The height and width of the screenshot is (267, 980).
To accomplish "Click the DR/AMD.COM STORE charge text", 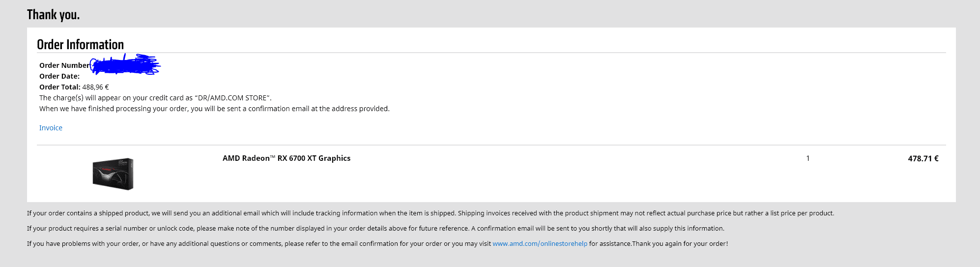I will coord(233,98).
